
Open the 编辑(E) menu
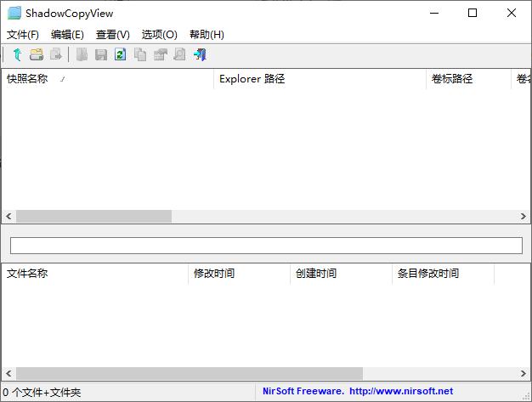67,35
